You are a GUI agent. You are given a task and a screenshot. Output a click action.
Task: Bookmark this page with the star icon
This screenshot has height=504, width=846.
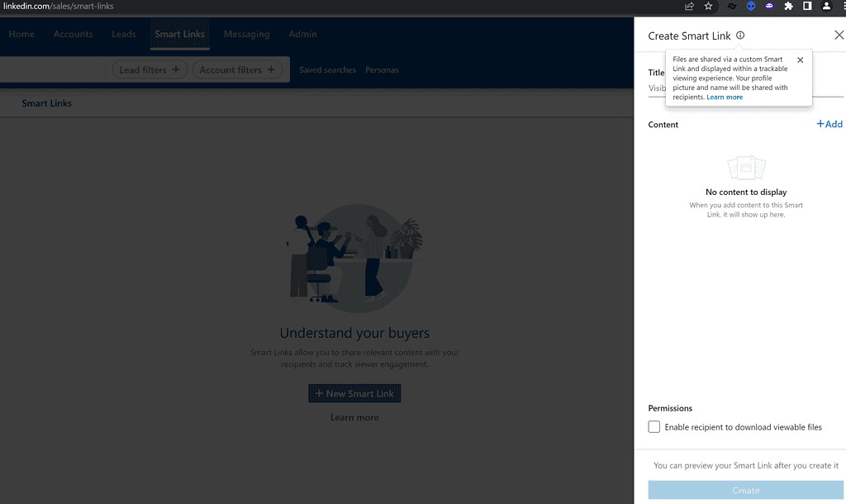click(x=708, y=7)
